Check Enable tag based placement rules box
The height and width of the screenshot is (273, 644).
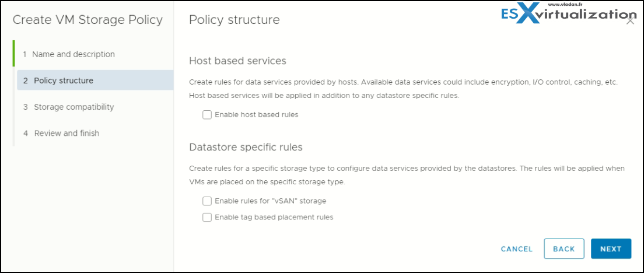coord(206,217)
